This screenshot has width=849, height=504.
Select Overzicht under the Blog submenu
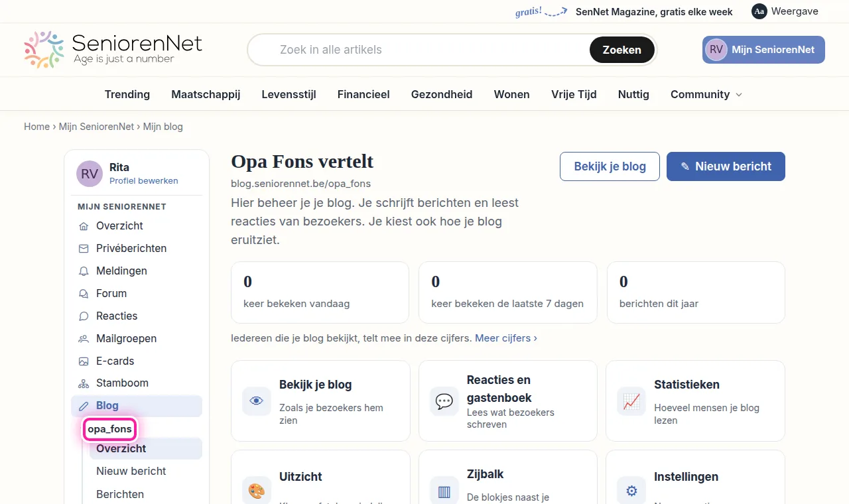[146, 449]
